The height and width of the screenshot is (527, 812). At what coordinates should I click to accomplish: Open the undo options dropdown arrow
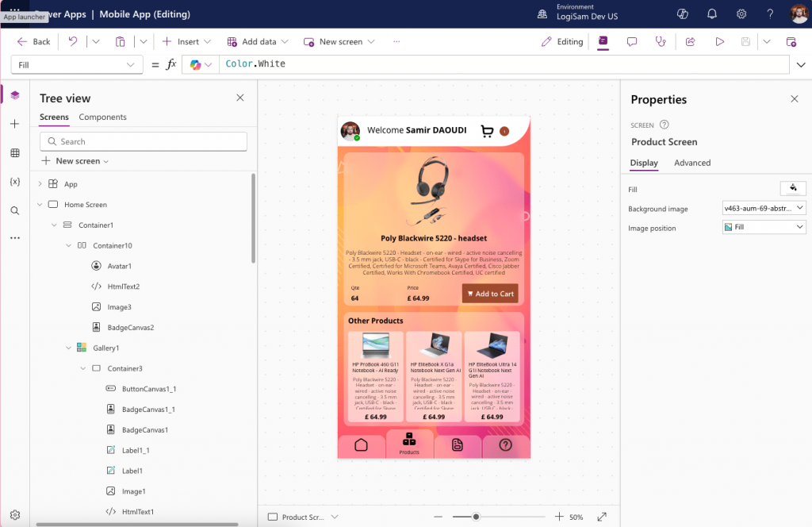(x=96, y=41)
